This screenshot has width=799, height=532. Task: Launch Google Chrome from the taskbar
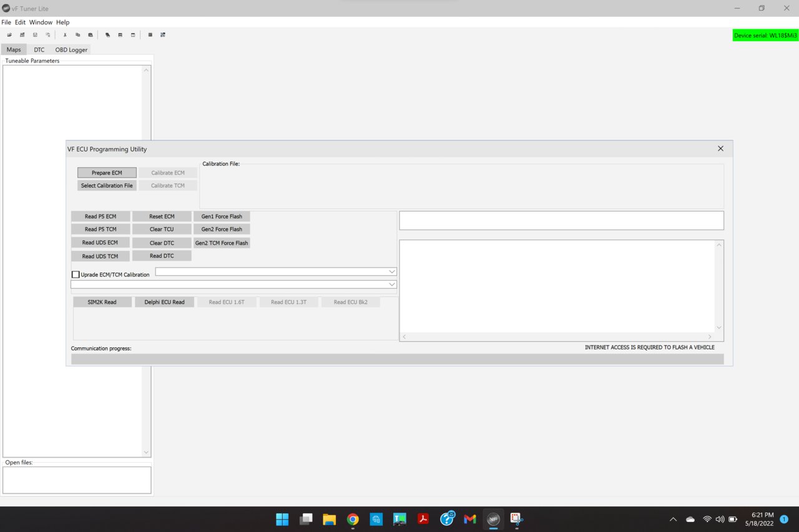pos(353,519)
